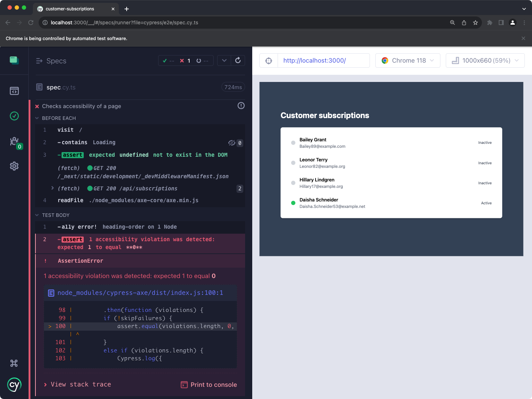Expand View stack trace
This screenshot has width=532, height=399.
(77, 384)
